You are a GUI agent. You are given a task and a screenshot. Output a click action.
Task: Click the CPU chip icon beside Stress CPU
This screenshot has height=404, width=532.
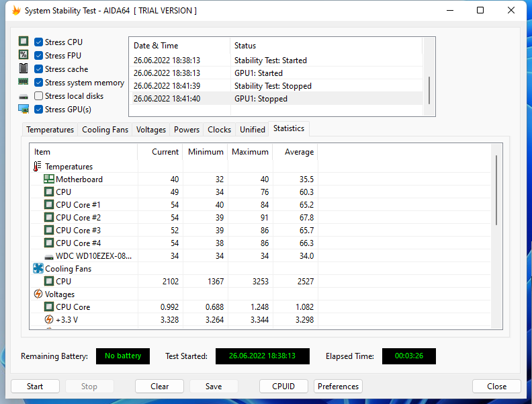coord(24,42)
